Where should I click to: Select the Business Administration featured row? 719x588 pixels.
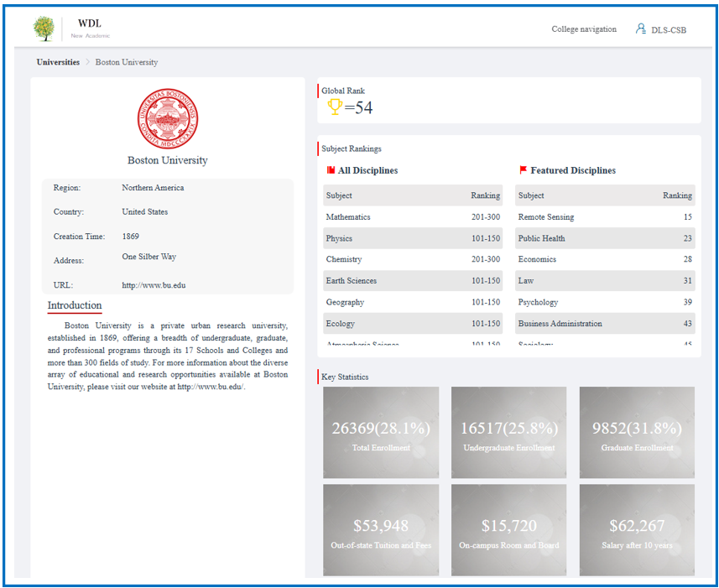pyautogui.click(x=605, y=324)
